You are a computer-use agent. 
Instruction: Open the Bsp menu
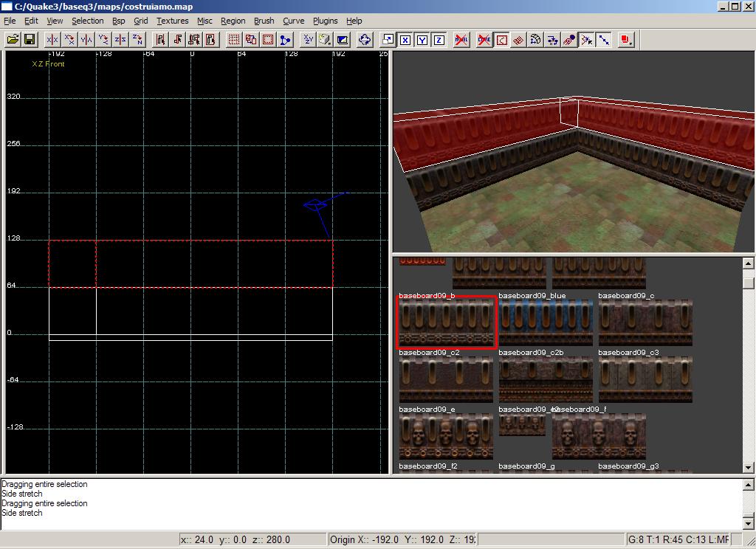tap(119, 21)
